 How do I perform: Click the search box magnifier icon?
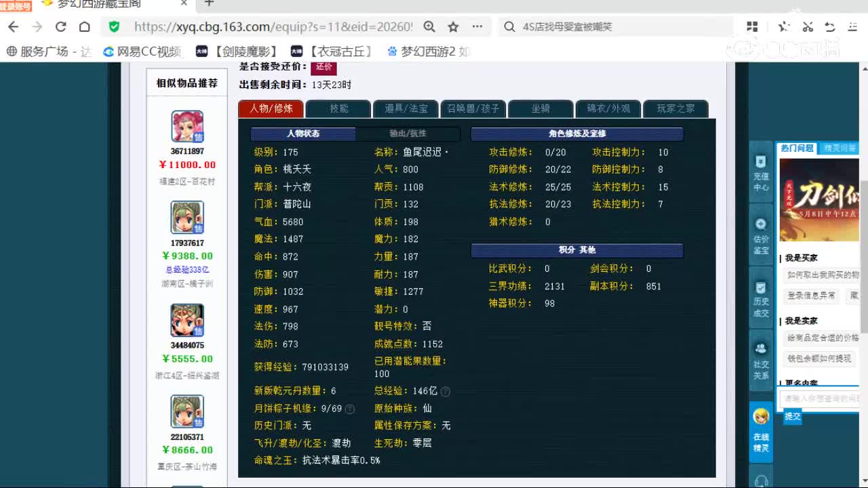click(x=509, y=27)
